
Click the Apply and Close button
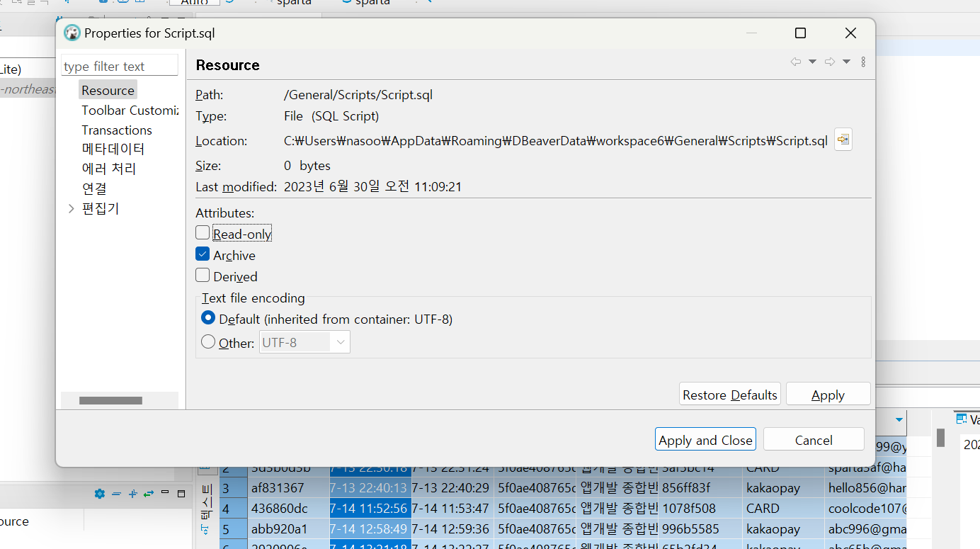tap(705, 439)
